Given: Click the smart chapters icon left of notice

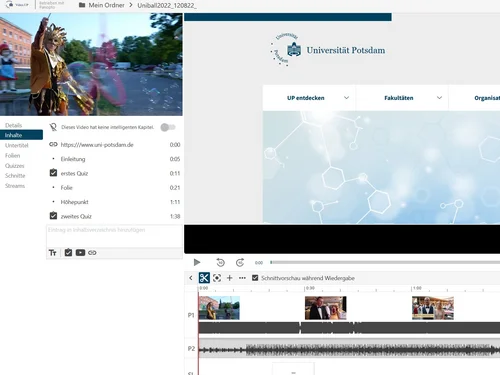Looking at the screenshot, I should pos(53,127).
